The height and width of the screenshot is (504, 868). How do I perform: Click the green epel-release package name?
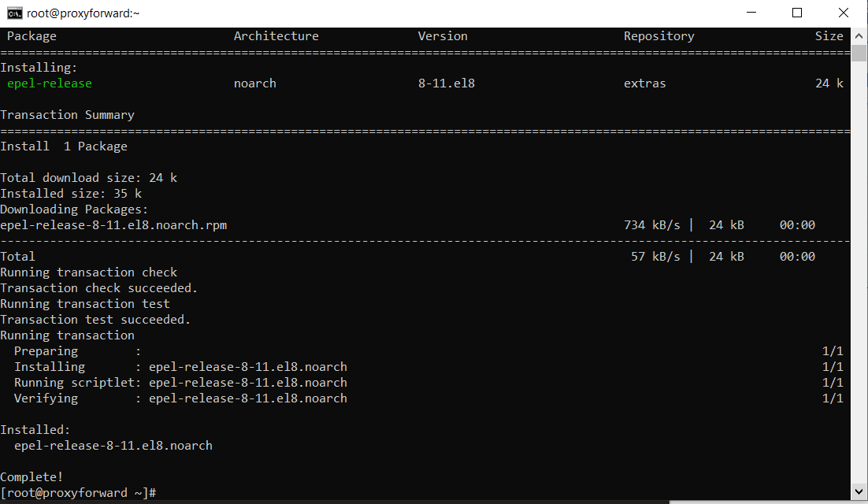pyautogui.click(x=49, y=83)
